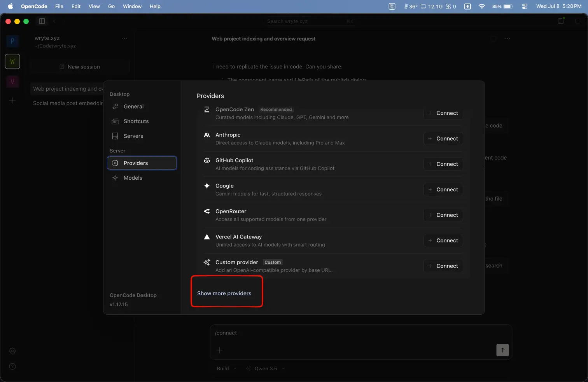Toggle the right panel icon in title bar
The image size is (588, 382).
(x=578, y=21)
